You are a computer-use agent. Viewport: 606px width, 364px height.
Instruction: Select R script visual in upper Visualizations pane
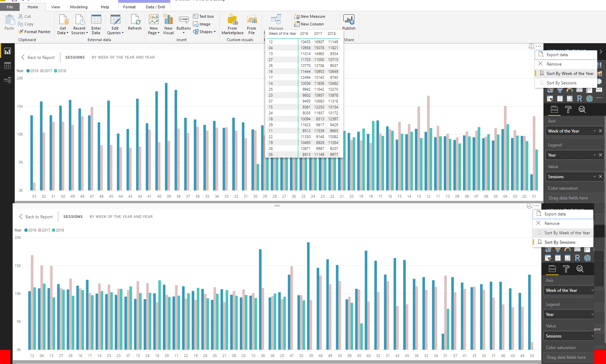579,98
